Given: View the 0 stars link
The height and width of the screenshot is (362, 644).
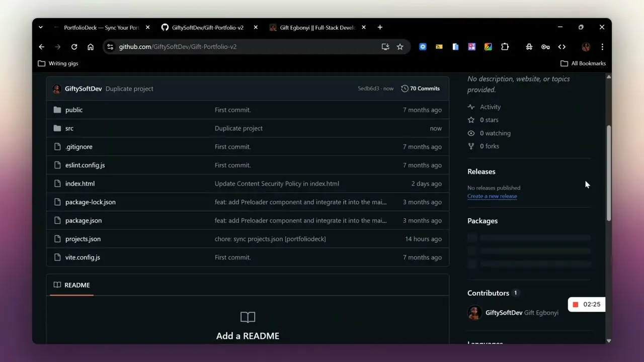Looking at the screenshot, I should pos(483,120).
